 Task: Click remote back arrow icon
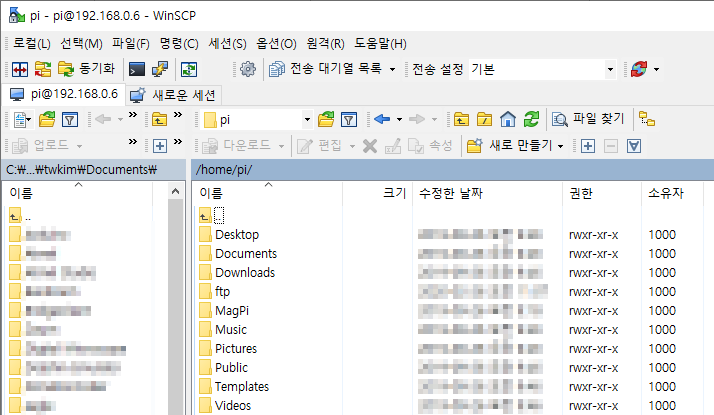coord(382,120)
